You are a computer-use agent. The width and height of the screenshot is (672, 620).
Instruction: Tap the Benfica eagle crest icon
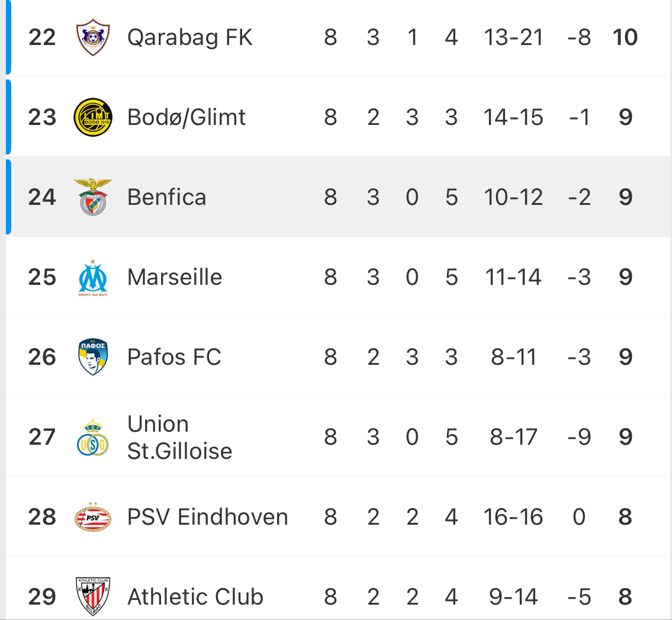coord(93,197)
